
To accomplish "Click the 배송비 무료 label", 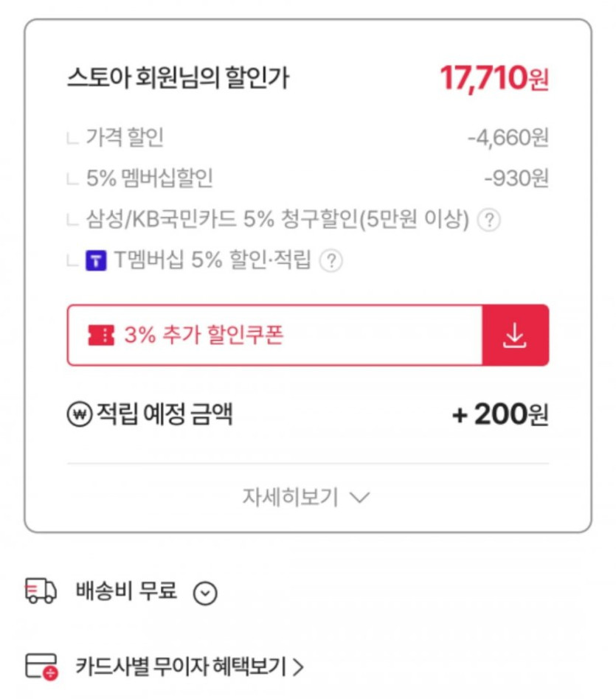I will [126, 591].
